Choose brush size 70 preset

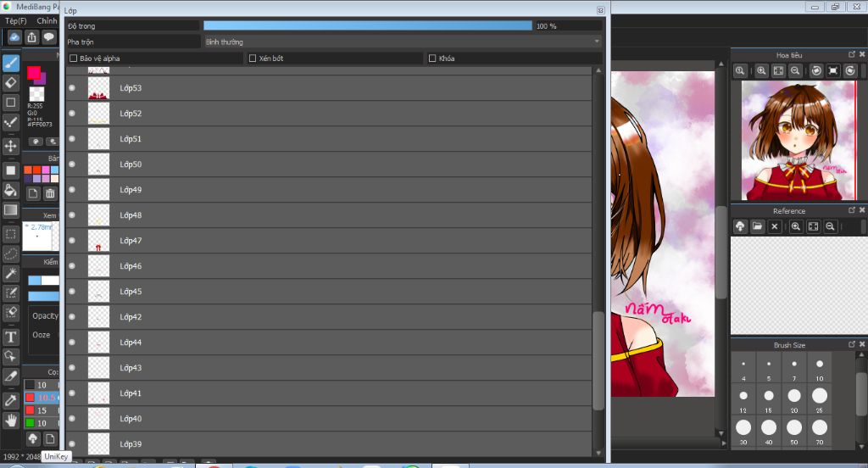click(820, 432)
